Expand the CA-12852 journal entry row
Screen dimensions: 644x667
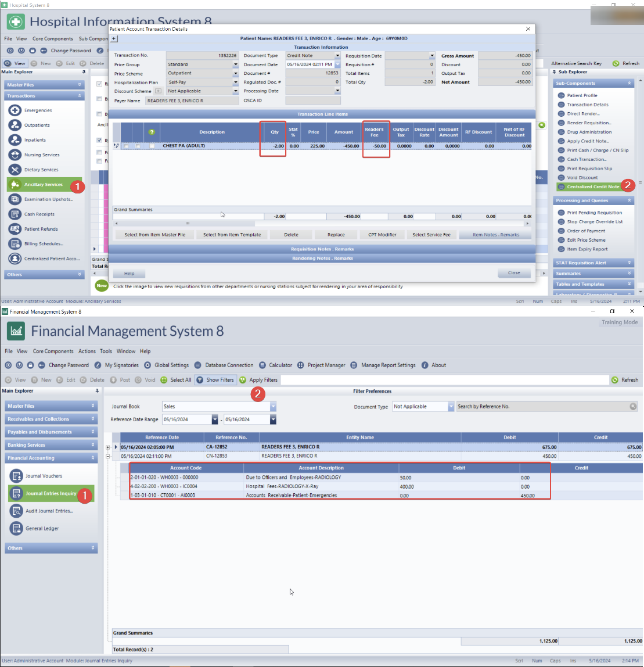click(108, 447)
